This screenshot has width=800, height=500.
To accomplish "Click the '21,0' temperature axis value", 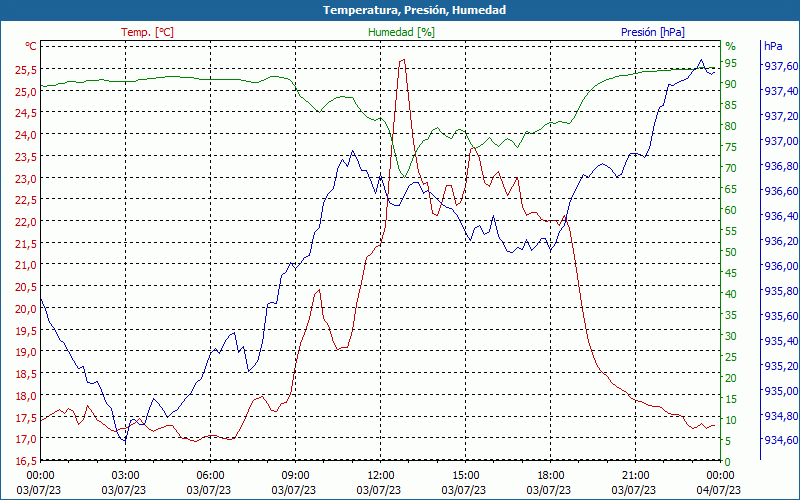I will 27,266.
